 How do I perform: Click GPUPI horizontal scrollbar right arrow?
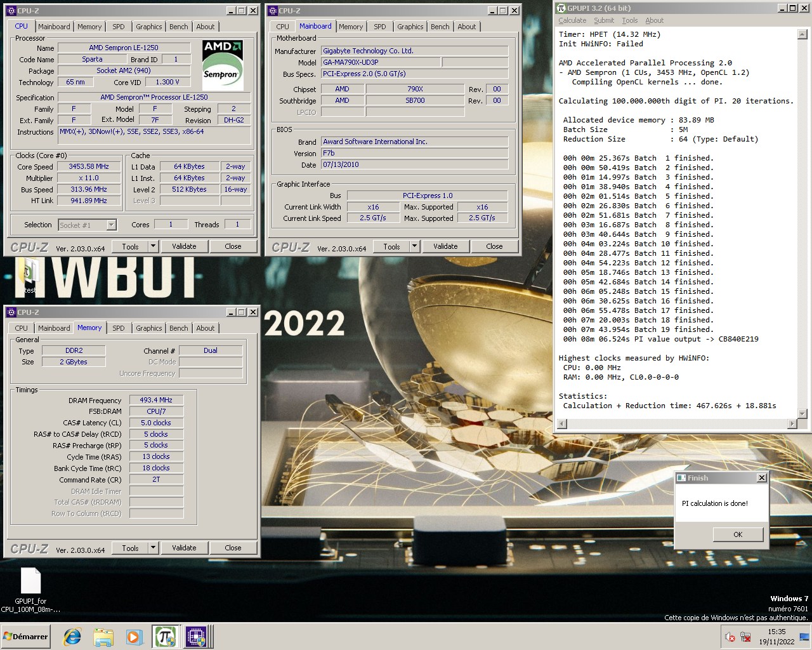coord(791,423)
